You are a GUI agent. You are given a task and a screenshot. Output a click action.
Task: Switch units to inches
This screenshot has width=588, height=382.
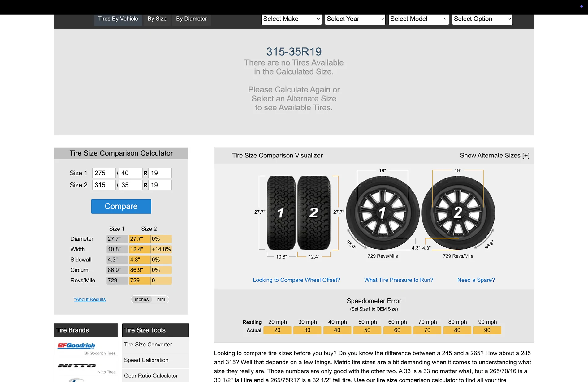click(142, 299)
